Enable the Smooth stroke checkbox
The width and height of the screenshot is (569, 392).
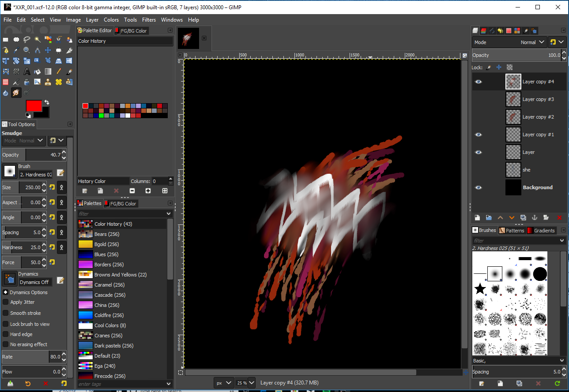coord(6,313)
